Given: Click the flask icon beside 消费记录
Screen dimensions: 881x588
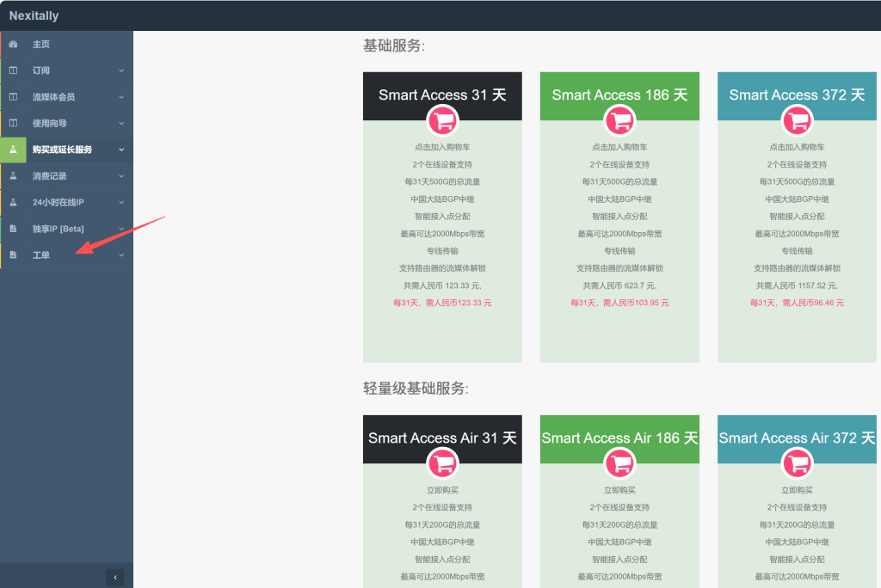Looking at the screenshot, I should click(x=14, y=175).
